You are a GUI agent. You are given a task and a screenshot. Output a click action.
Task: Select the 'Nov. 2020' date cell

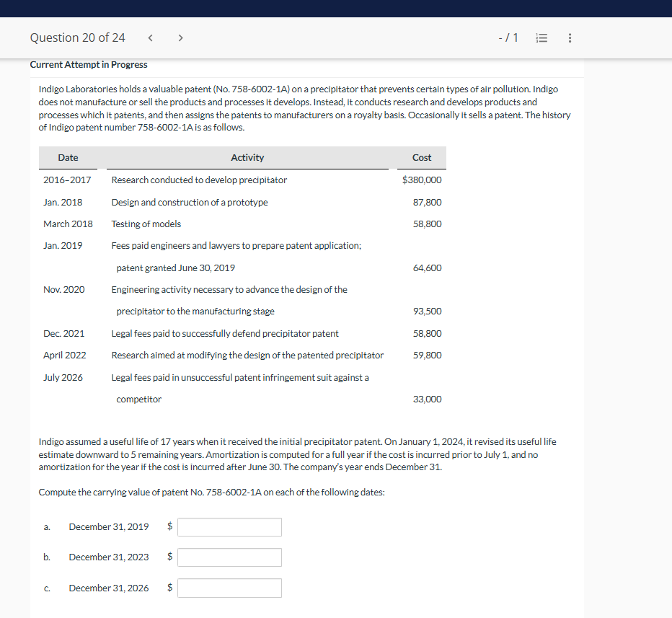(x=64, y=290)
